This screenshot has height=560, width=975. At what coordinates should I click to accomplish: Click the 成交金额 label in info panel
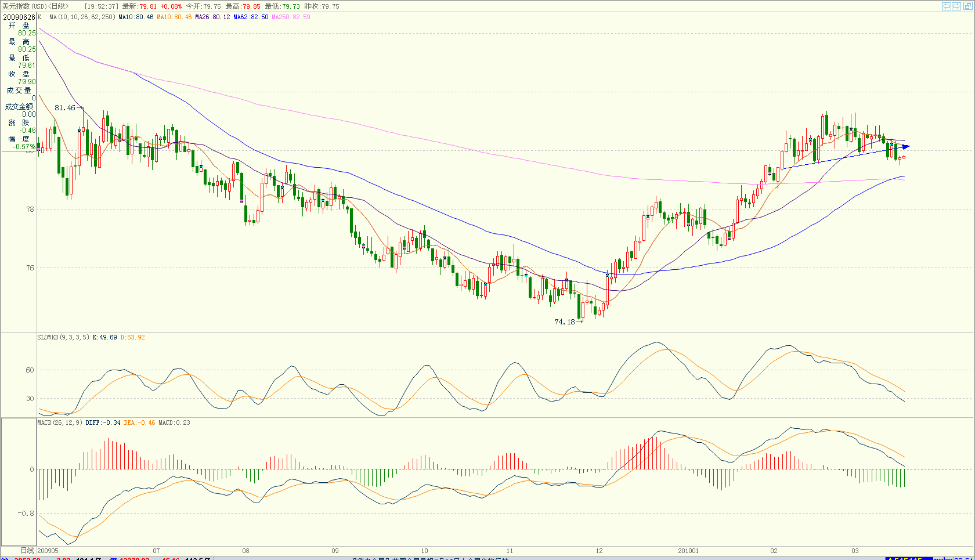point(19,107)
